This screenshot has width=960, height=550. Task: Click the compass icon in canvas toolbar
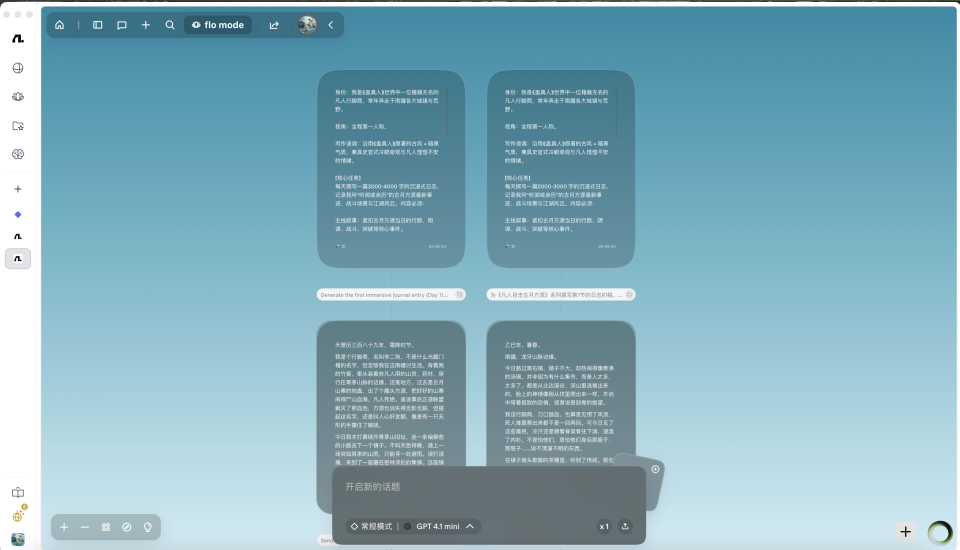[x=127, y=527]
